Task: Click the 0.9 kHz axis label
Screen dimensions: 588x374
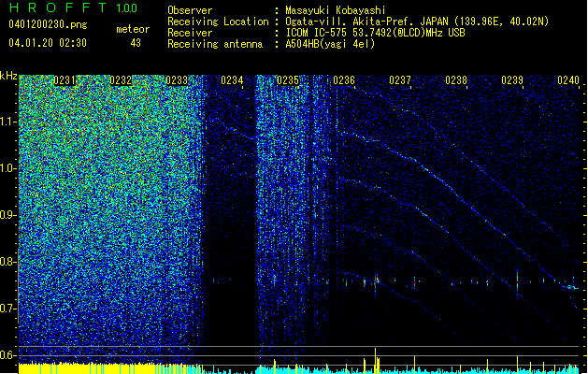Action: pyautogui.click(x=7, y=215)
